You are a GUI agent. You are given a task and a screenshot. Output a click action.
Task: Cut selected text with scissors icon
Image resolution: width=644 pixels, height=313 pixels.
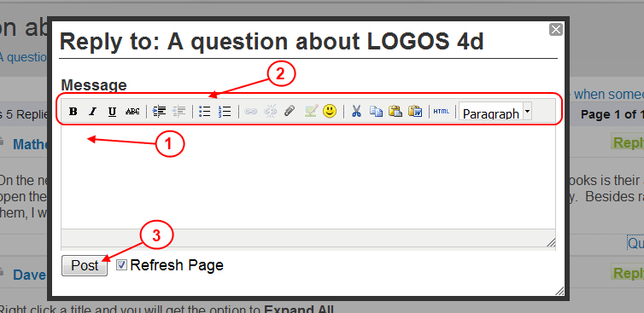(356, 111)
